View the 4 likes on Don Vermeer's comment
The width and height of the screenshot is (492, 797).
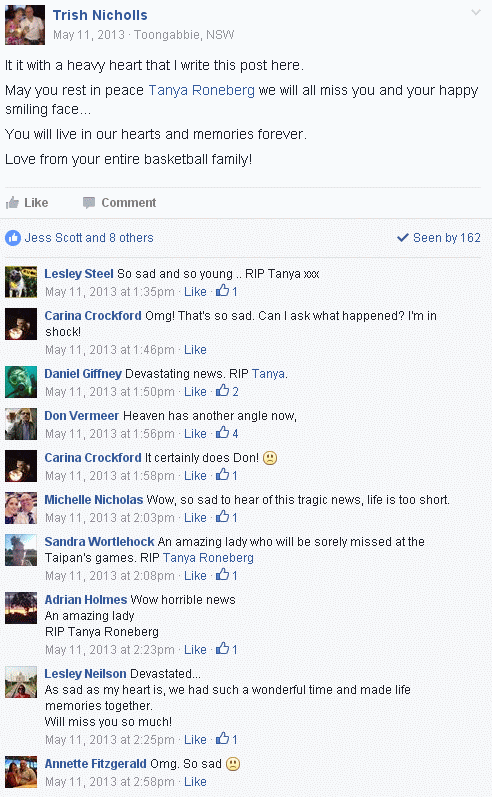pos(227,434)
